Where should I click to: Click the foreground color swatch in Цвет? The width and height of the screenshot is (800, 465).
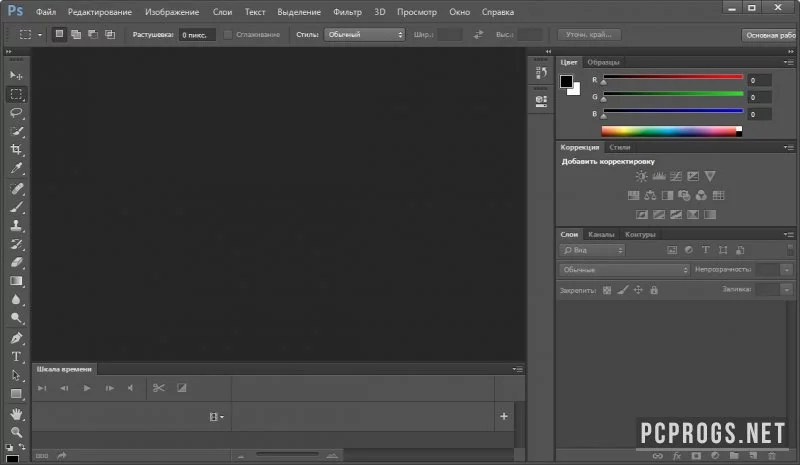point(566,81)
